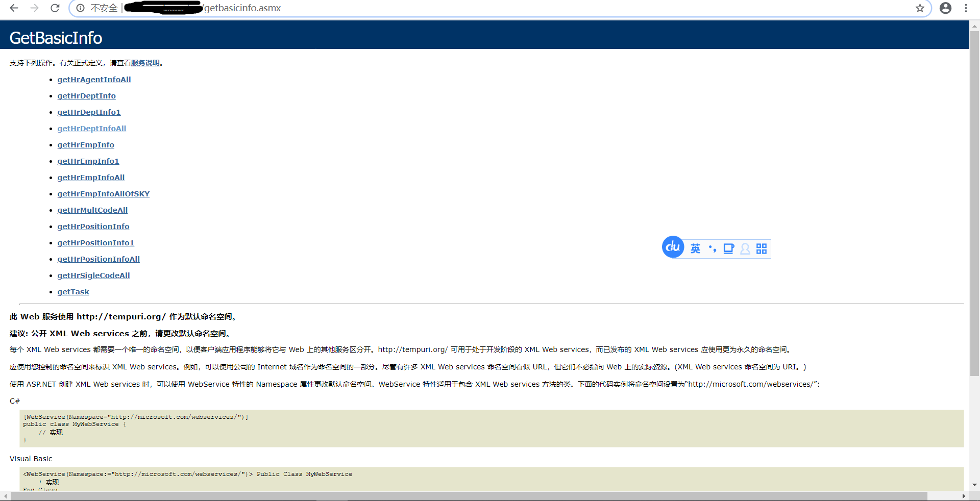
Task: Select the getHrEmpInfoAllOfSKY operation
Action: (x=103, y=194)
